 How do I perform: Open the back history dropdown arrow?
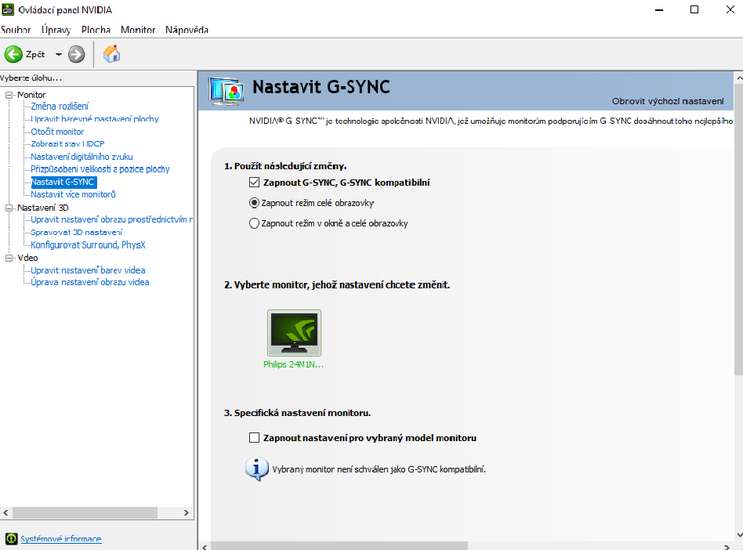pyautogui.click(x=58, y=54)
